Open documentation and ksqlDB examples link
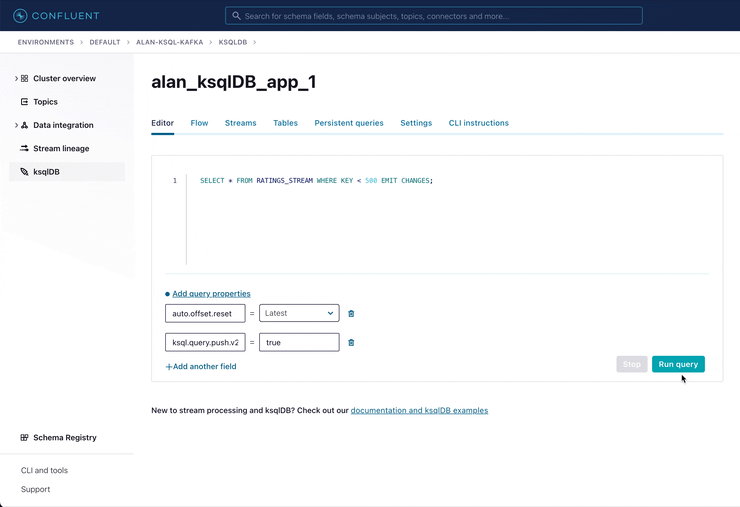The height and width of the screenshot is (507, 740). (x=419, y=410)
